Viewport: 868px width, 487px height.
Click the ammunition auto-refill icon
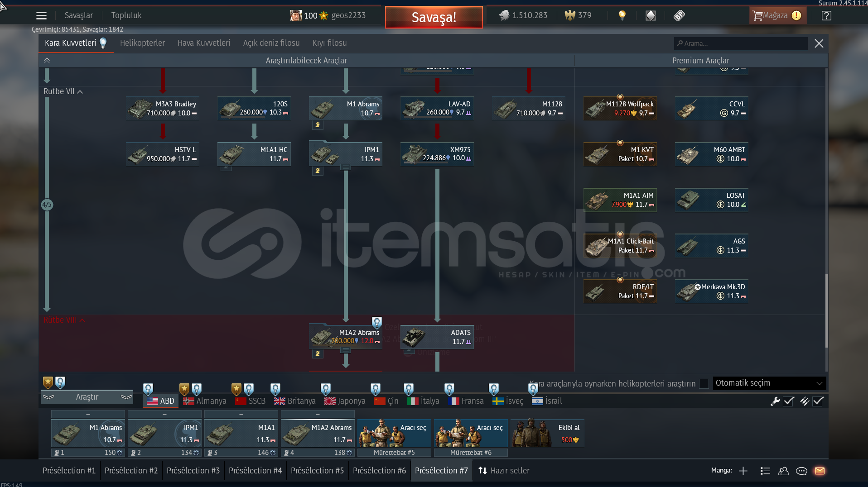(805, 401)
